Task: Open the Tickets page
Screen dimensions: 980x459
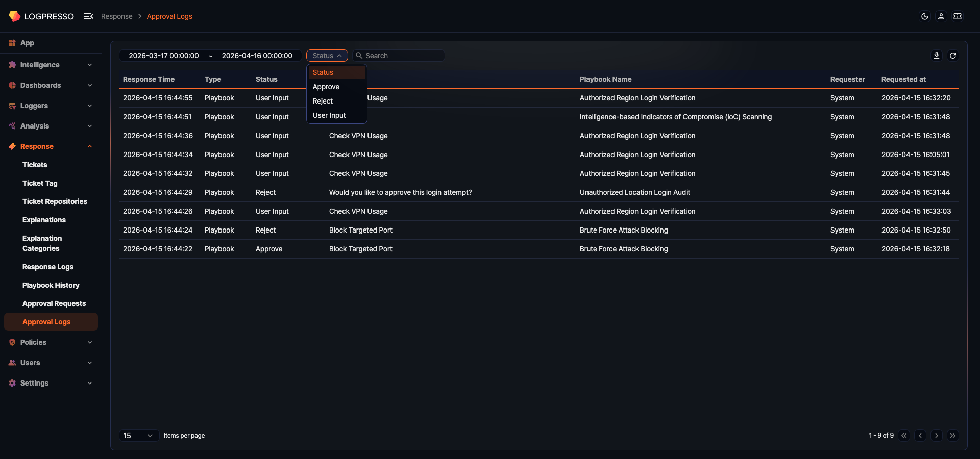Action: [35, 164]
